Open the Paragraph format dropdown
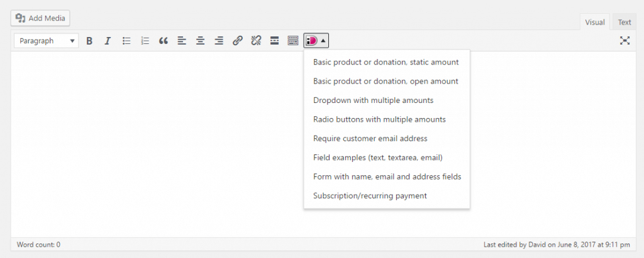 tap(46, 41)
